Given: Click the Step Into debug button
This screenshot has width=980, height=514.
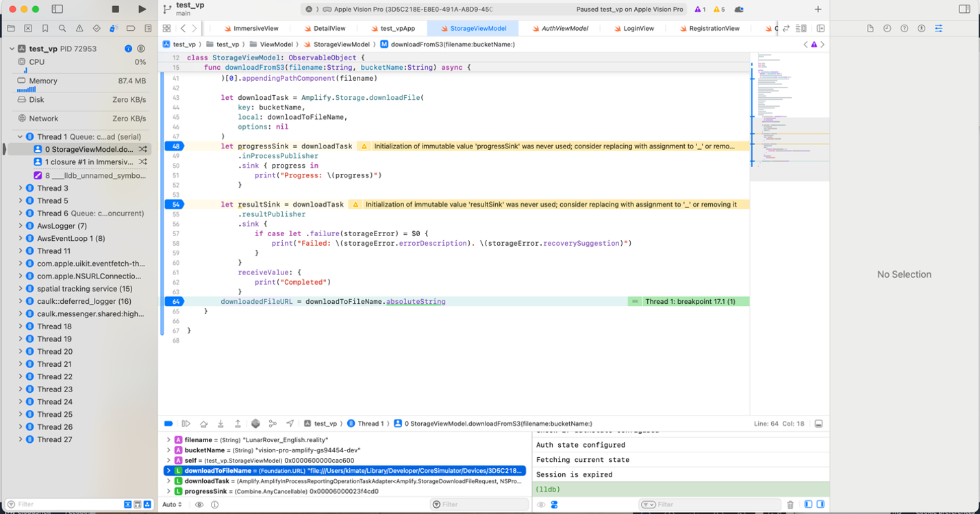Looking at the screenshot, I should [x=221, y=424].
